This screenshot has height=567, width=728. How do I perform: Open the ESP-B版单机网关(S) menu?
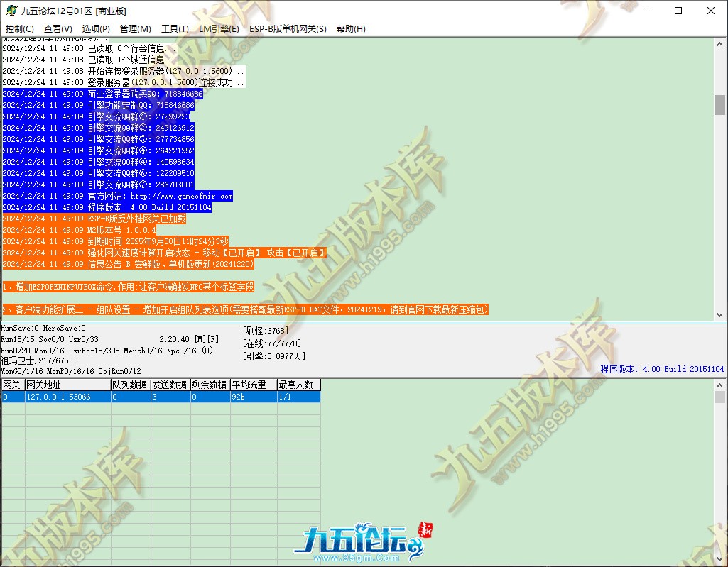point(288,29)
